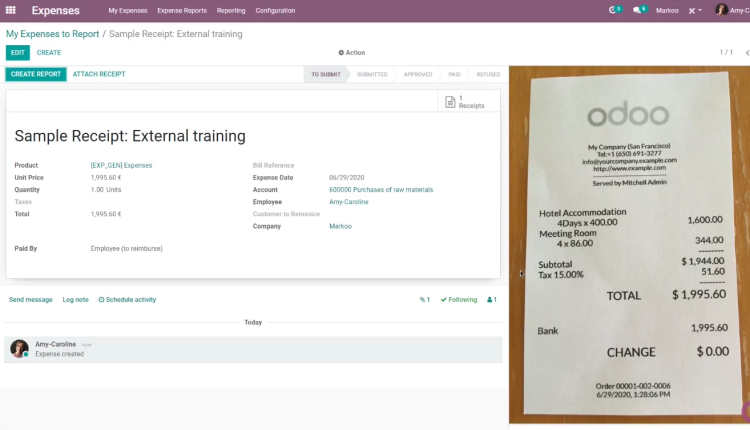Select the APPROVED status stage

coord(418,74)
